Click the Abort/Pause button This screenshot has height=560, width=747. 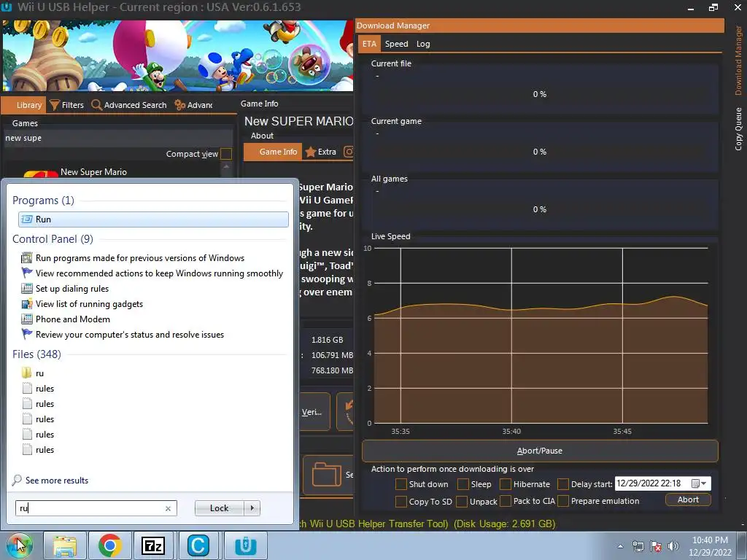pos(540,451)
